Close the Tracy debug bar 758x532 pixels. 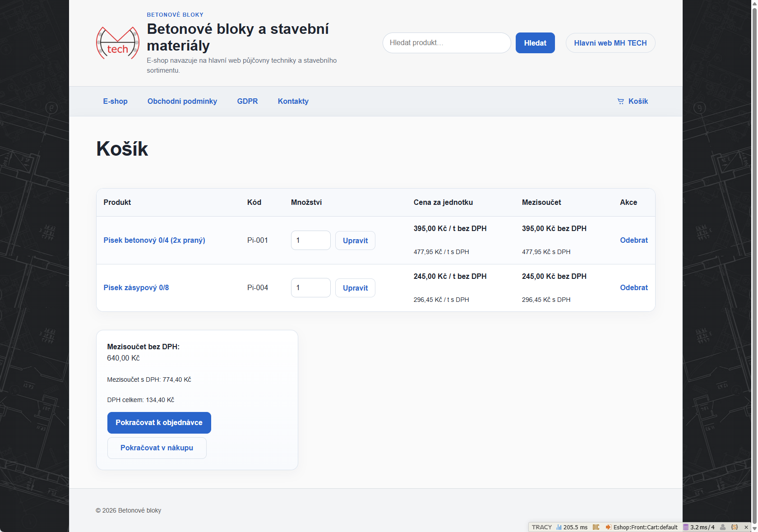click(746, 527)
